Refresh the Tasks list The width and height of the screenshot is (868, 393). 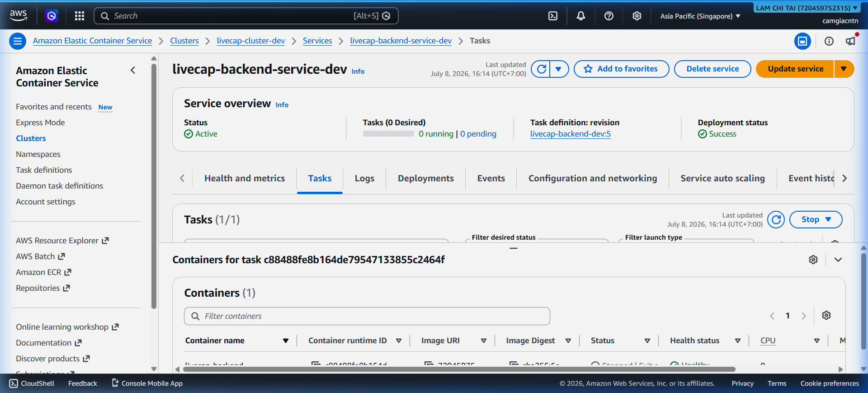coord(776,219)
